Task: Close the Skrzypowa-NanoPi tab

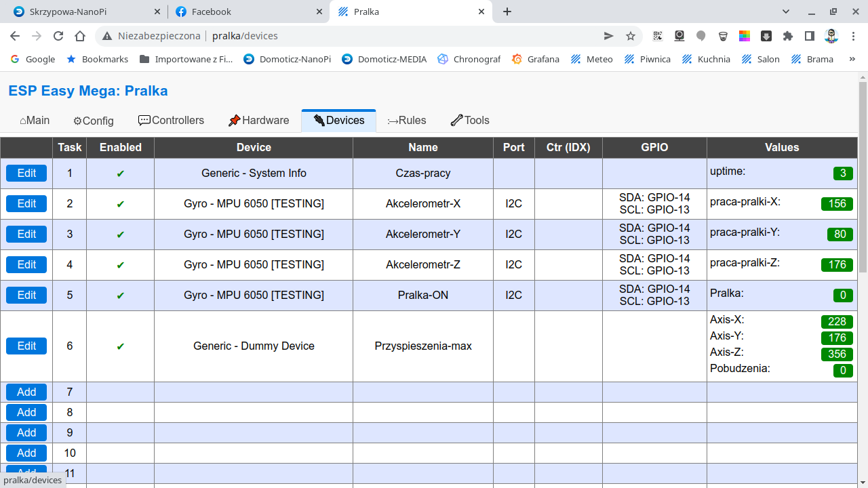Action: 157,12
